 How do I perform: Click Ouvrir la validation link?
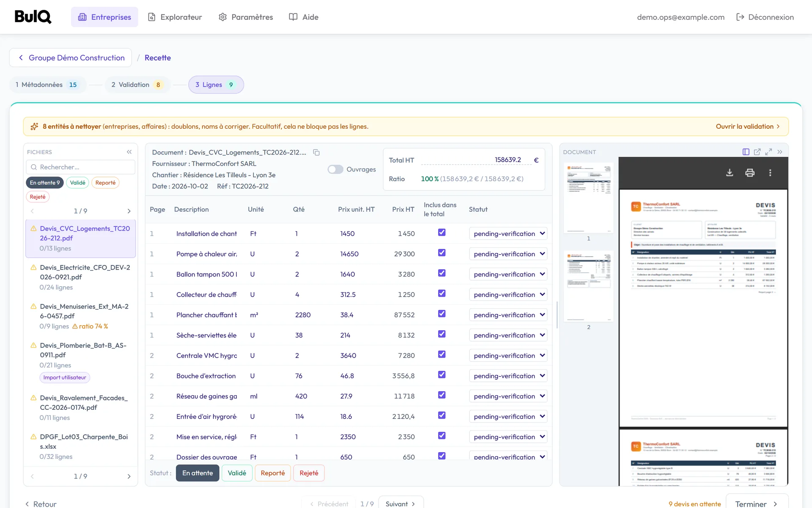point(748,127)
